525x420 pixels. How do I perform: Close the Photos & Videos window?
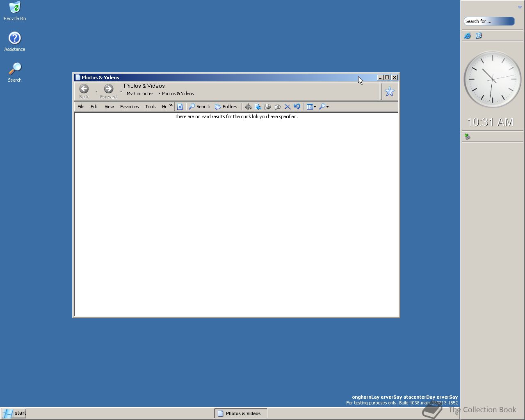[x=394, y=77]
